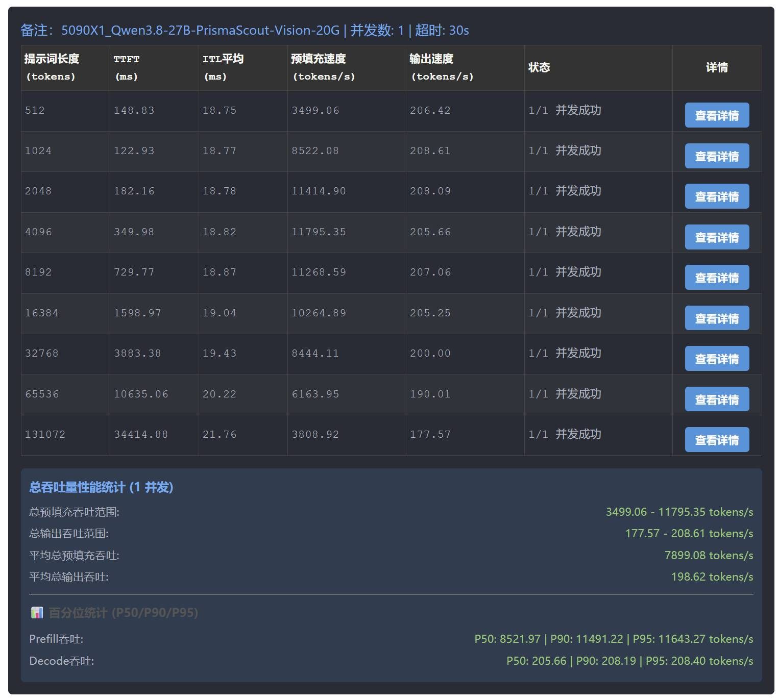Click prefill speed value 10264.89
This screenshot has width=778, height=700.
point(319,313)
